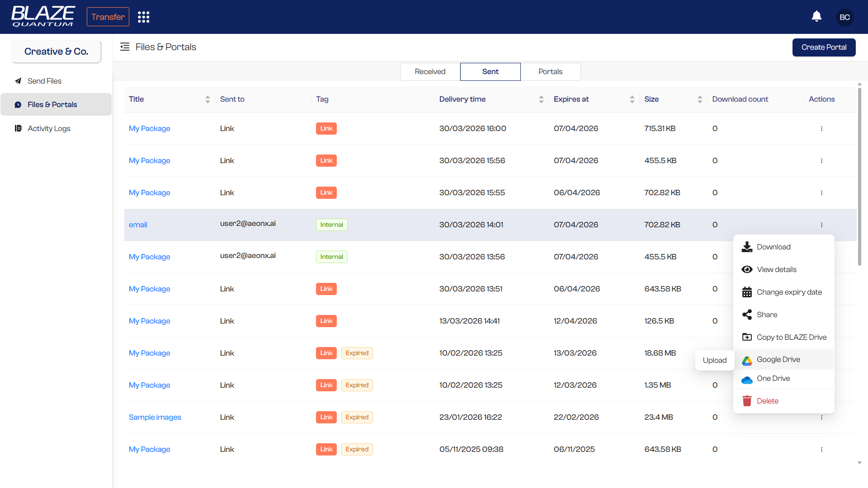The height and width of the screenshot is (488, 868).
Task: Select the Send Files paper plane icon
Action: click(18, 81)
